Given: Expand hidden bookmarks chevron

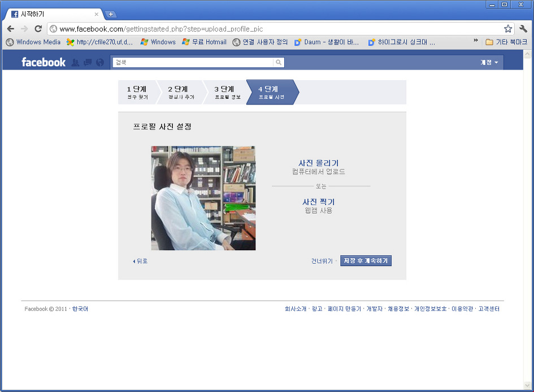Looking at the screenshot, I should click(476, 41).
